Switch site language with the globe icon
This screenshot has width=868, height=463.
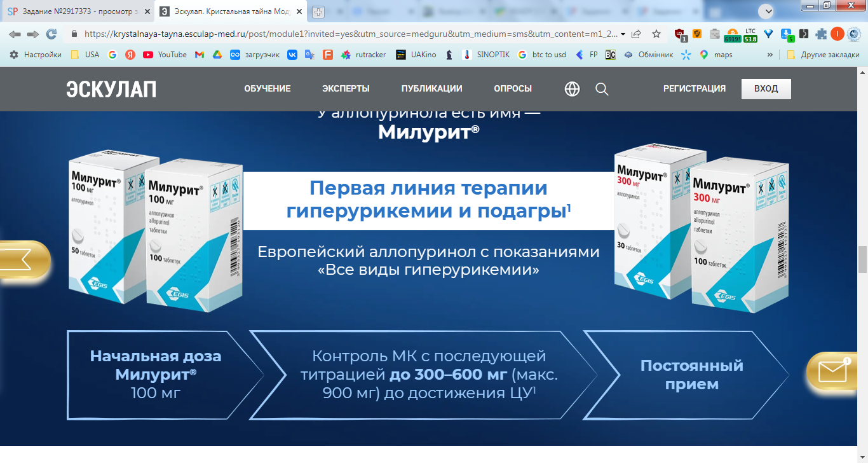[x=572, y=89]
